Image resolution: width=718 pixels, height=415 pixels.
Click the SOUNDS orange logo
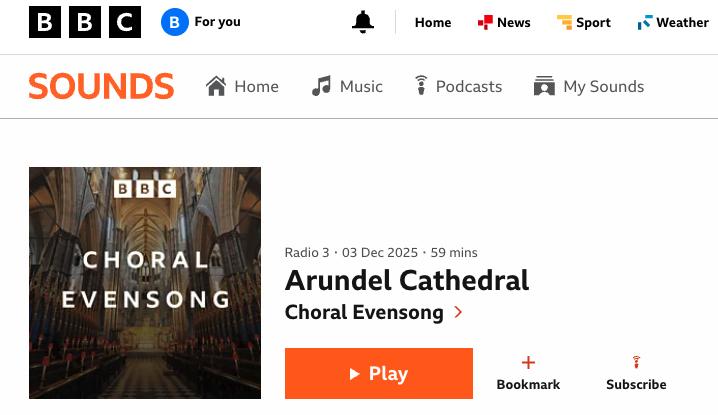101,86
